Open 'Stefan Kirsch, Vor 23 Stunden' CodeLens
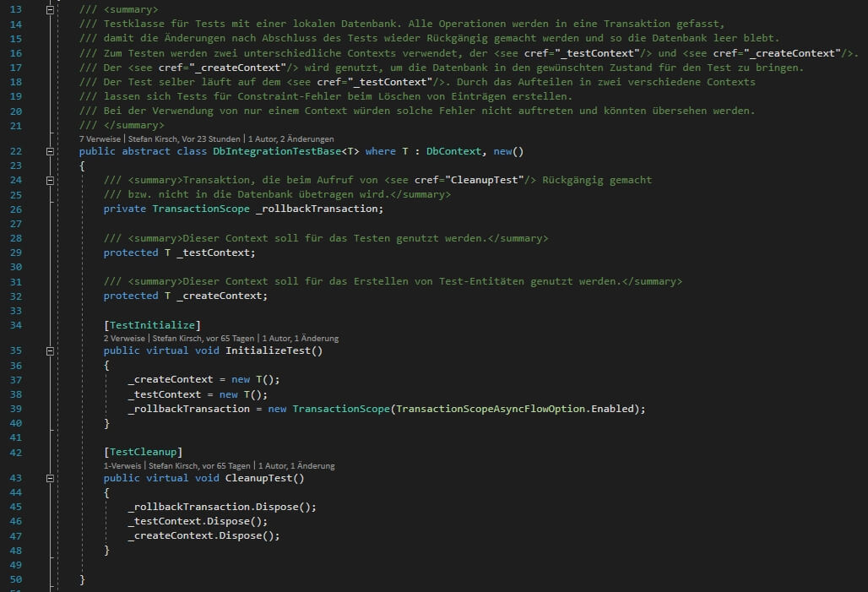The image size is (868, 592). click(184, 139)
